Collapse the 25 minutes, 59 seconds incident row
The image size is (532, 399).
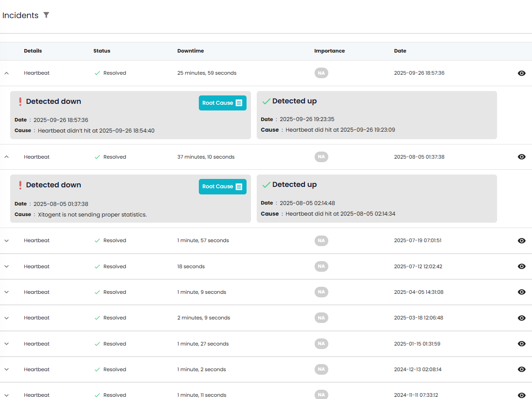(6, 73)
